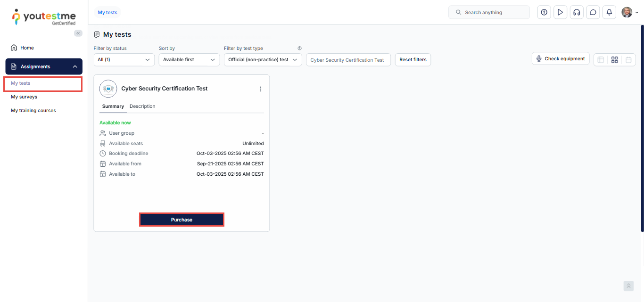
Task: Open the headset support icon
Action: coord(577,13)
